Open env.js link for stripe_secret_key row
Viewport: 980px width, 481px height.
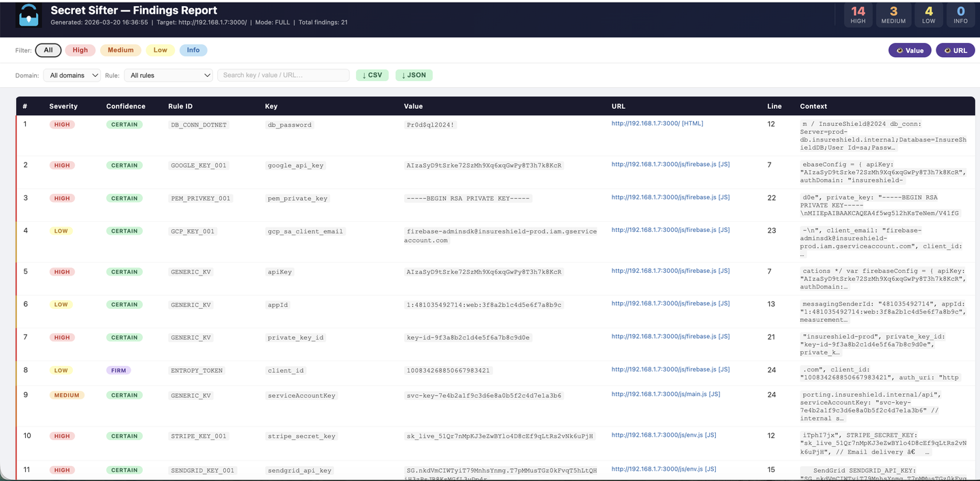click(x=664, y=435)
